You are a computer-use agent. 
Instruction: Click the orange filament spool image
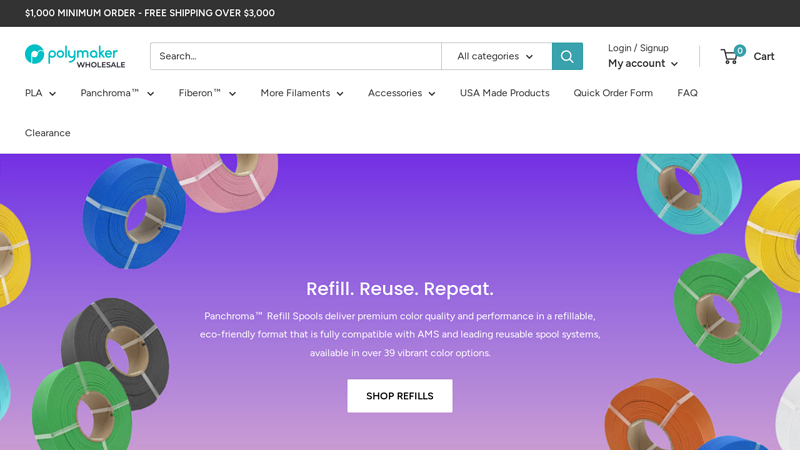coord(656,412)
